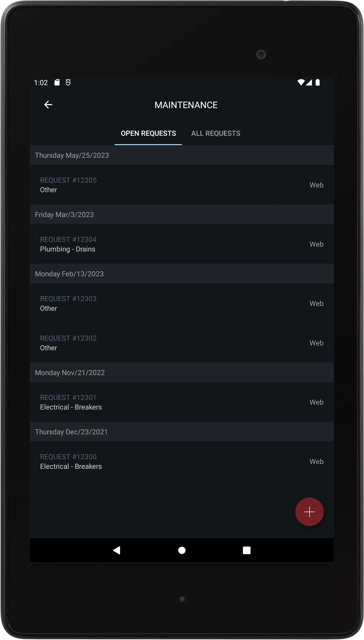364x640 pixels.
Task: Open Request #12303 Other entry
Action: click(182, 303)
